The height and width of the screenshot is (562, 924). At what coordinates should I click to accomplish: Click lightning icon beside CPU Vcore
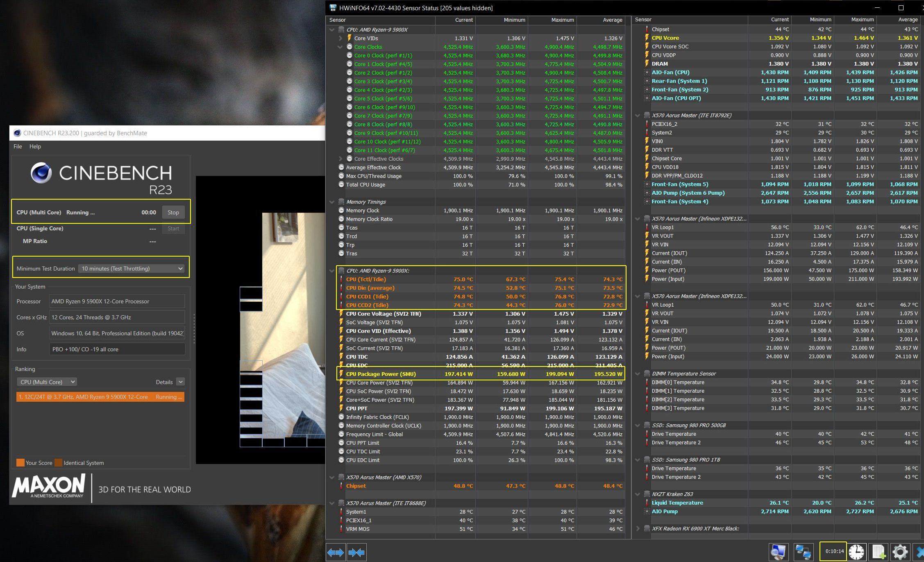point(647,38)
